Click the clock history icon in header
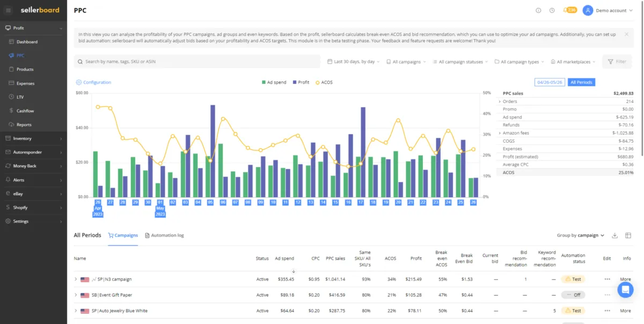The image size is (644, 324). (552, 10)
